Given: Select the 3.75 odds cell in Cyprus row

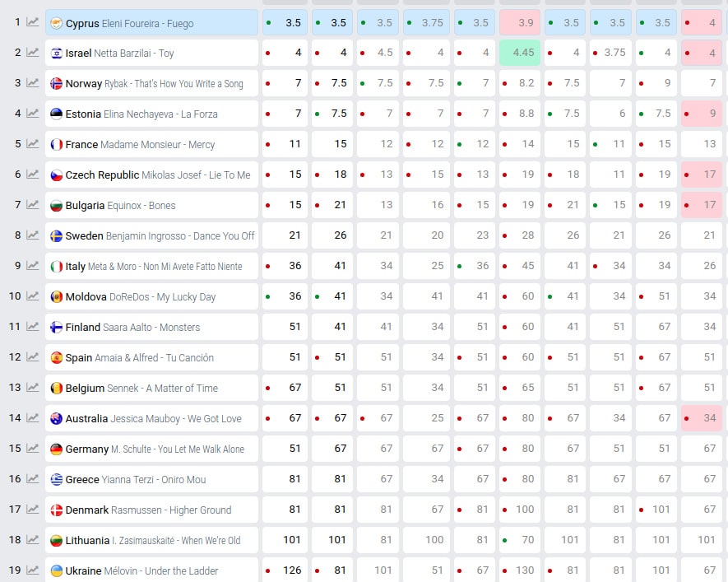Looking at the screenshot, I should point(426,22).
